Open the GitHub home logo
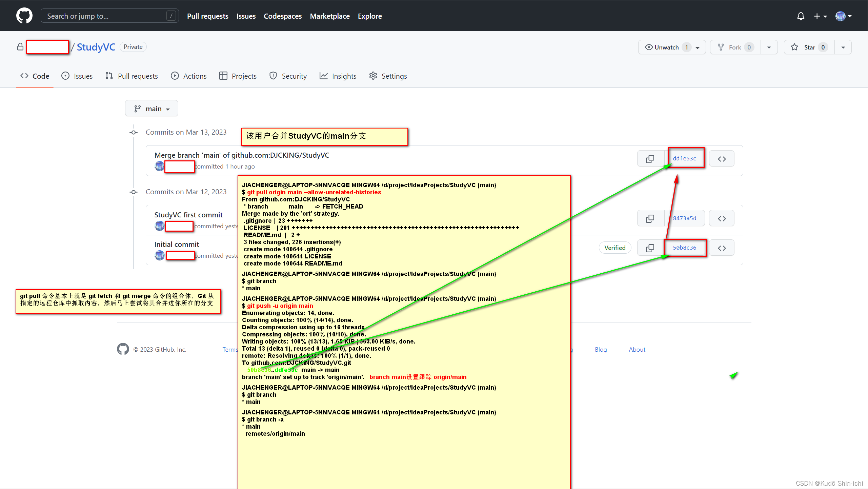Viewport: 868px width, 489px height. tap(24, 16)
